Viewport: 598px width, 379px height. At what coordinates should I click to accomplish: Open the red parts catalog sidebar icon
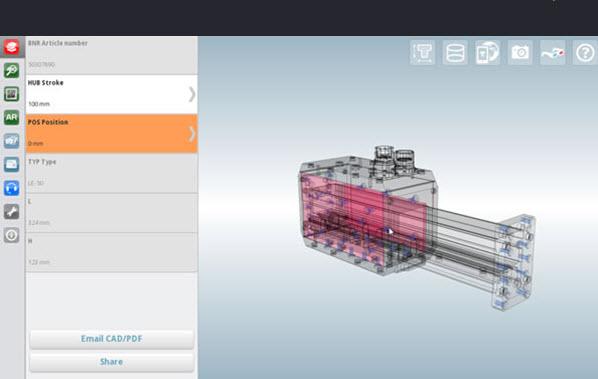tap(11, 47)
